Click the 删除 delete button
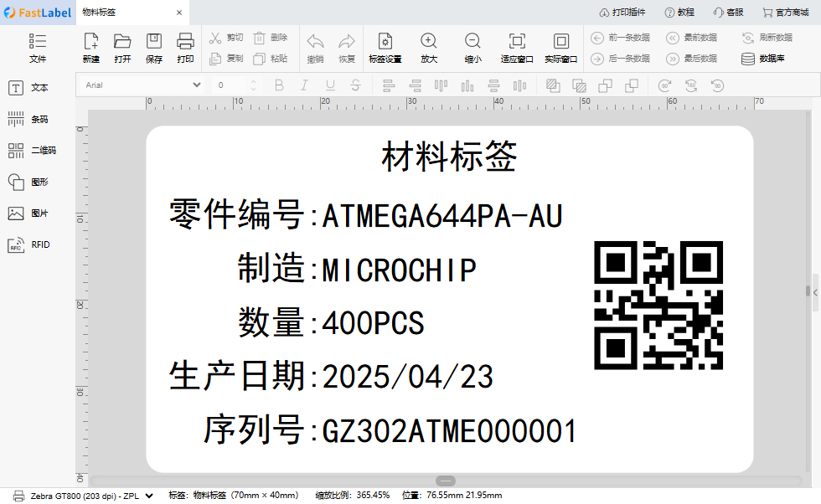This screenshot has width=821, height=504. click(x=270, y=38)
